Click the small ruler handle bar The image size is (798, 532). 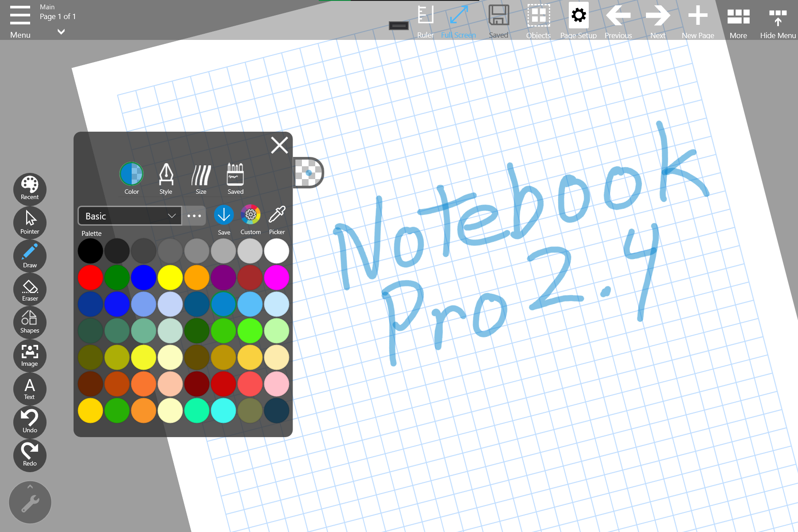pos(399,26)
